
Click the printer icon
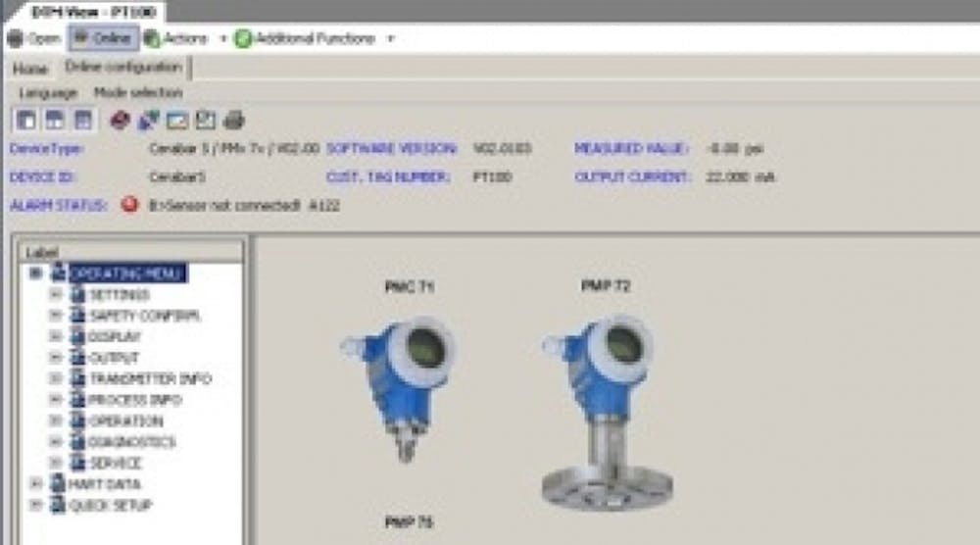coord(234,120)
